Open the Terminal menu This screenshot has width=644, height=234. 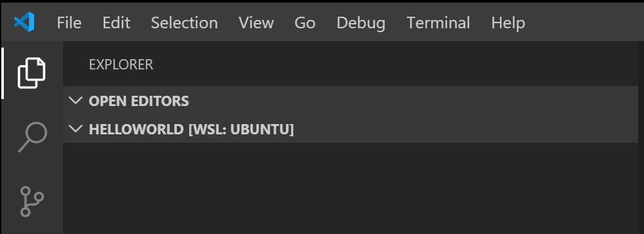point(438,22)
